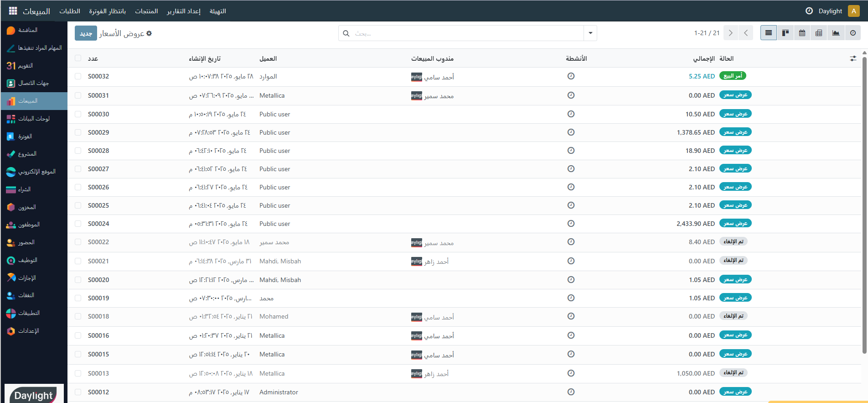Open المخزون app in sidebar
Viewport: 868px width, 403px height.
point(27,207)
